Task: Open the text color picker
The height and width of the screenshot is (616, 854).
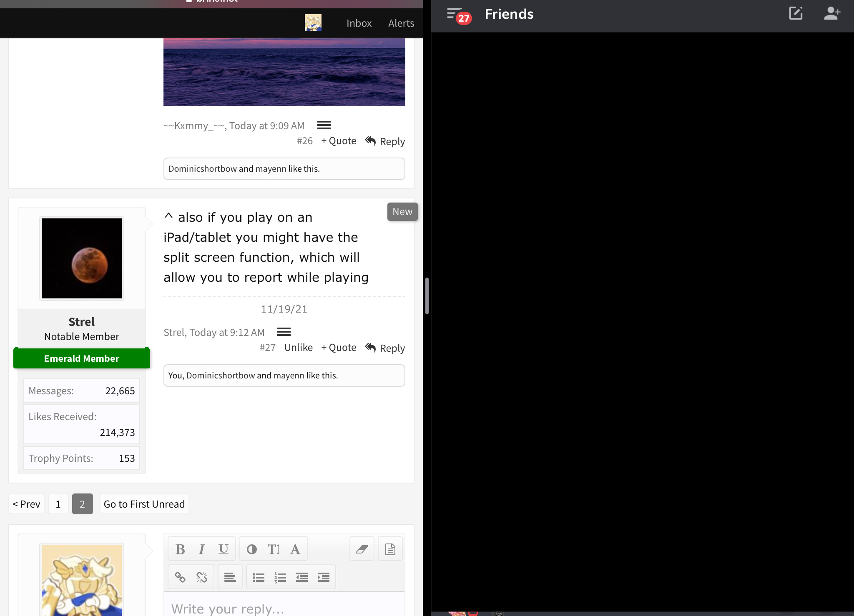Action: 252,549
